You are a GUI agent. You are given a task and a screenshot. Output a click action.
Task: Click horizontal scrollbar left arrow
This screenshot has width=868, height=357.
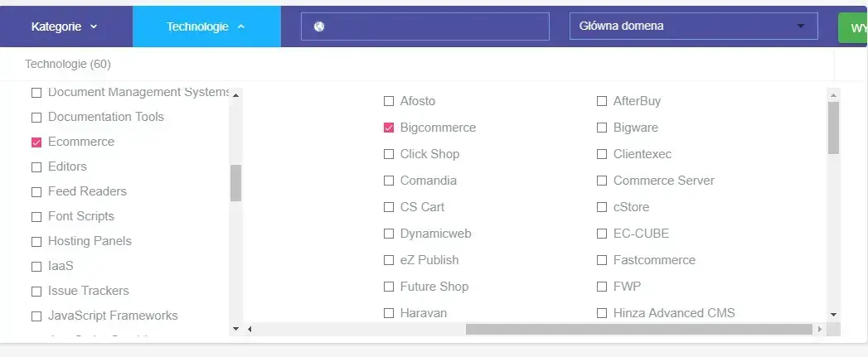coord(250,329)
